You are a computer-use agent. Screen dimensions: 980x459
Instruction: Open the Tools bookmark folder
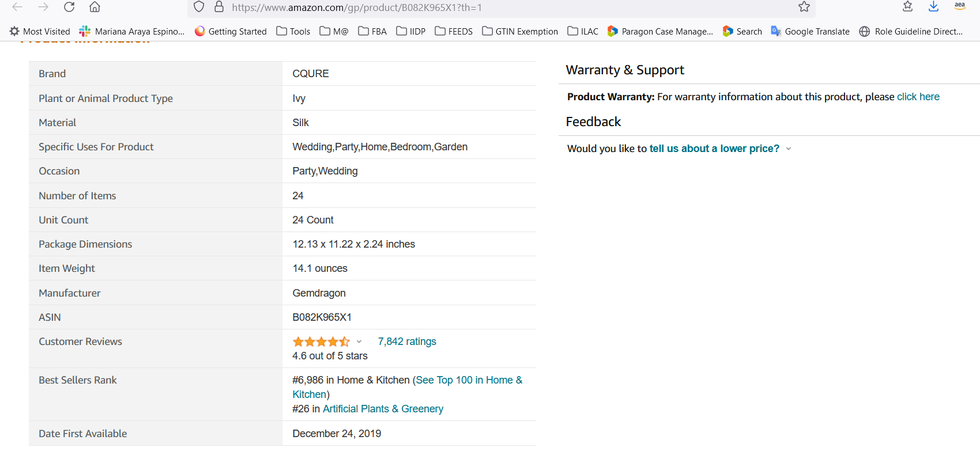point(293,31)
